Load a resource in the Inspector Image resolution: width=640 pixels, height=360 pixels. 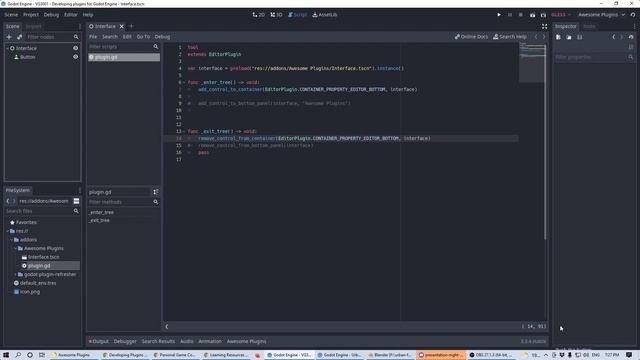[x=569, y=37]
